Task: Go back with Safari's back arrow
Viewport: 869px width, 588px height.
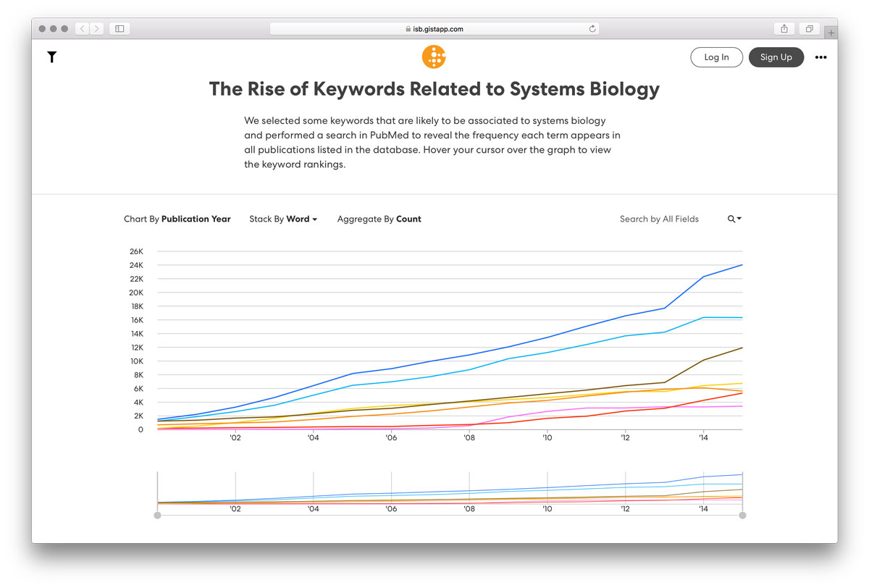Action: pyautogui.click(x=82, y=29)
